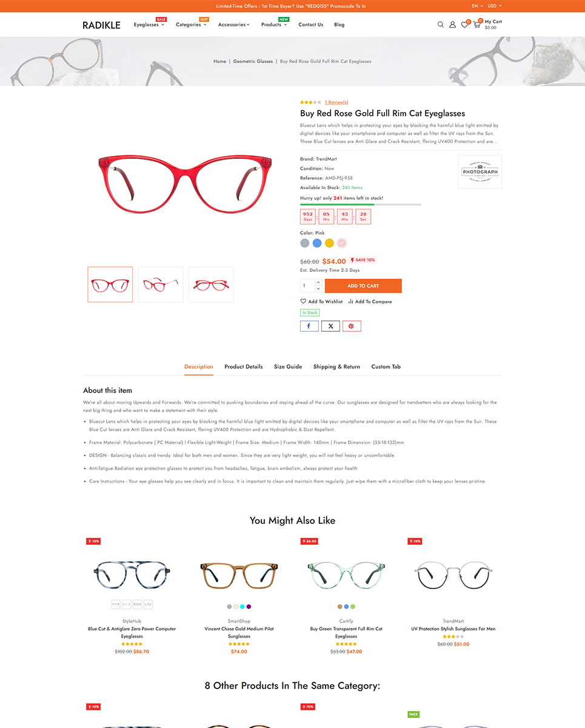This screenshot has height=728, width=585.
Task: Share product on Facebook
Action: point(309,326)
